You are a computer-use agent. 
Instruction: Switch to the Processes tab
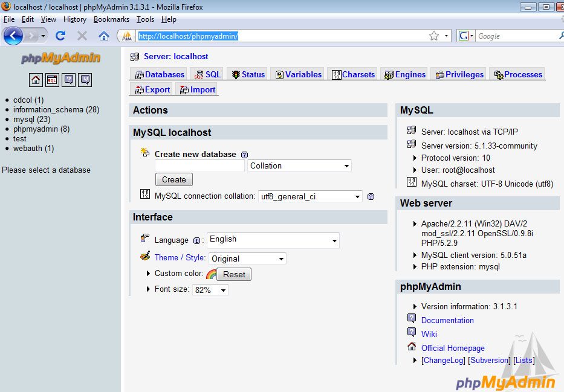tap(517, 74)
